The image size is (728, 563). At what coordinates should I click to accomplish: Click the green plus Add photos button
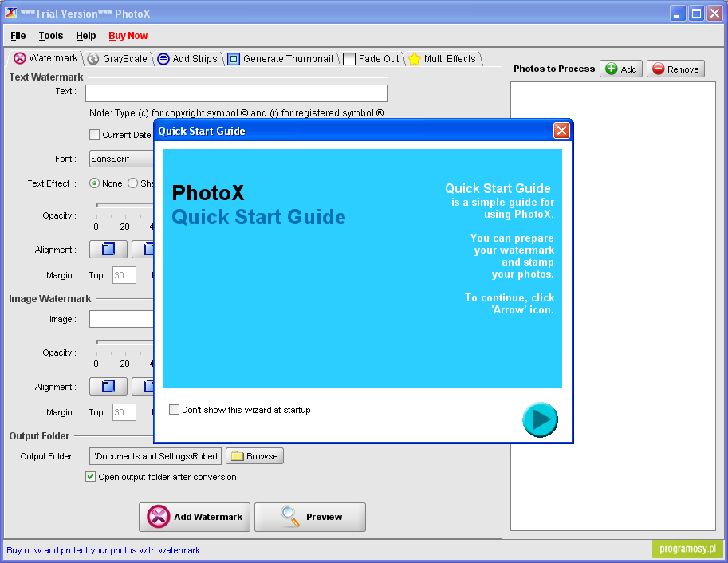click(x=620, y=69)
